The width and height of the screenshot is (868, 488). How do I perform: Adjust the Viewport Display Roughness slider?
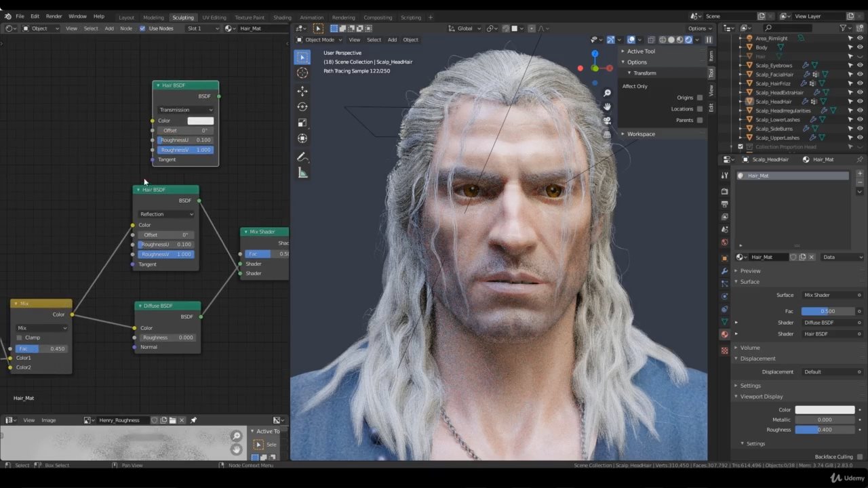tap(825, 430)
